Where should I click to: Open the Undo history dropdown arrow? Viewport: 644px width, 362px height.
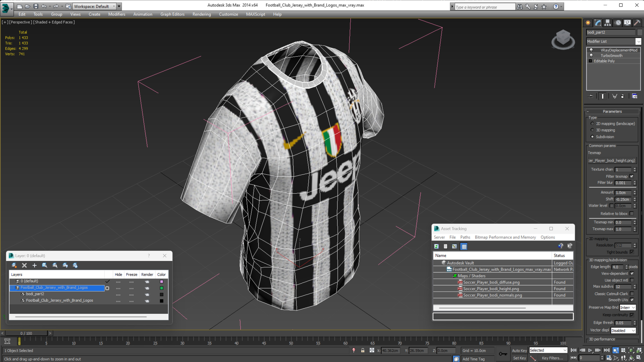click(50, 6)
